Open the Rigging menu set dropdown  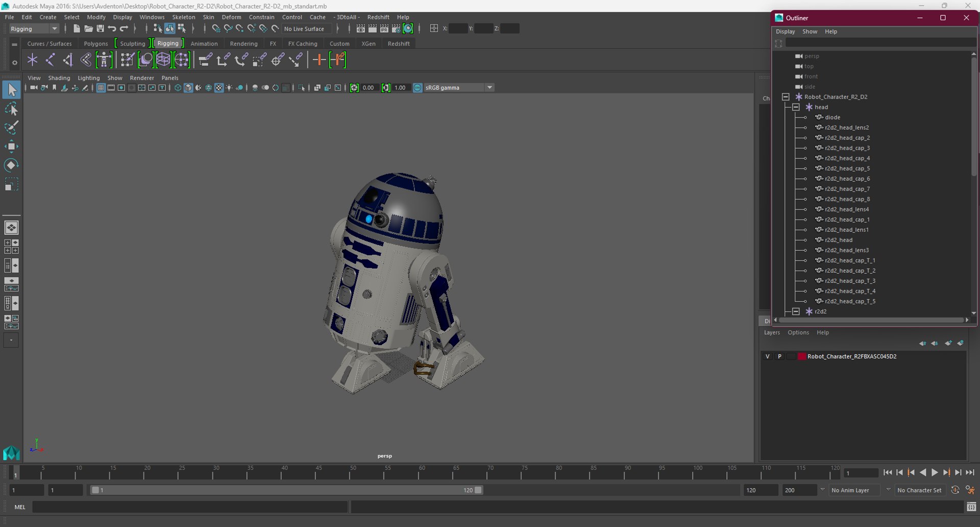point(34,29)
